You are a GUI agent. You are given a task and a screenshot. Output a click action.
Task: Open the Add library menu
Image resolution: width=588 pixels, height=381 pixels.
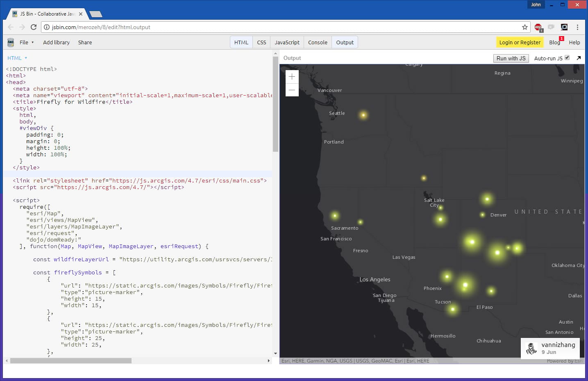57,42
